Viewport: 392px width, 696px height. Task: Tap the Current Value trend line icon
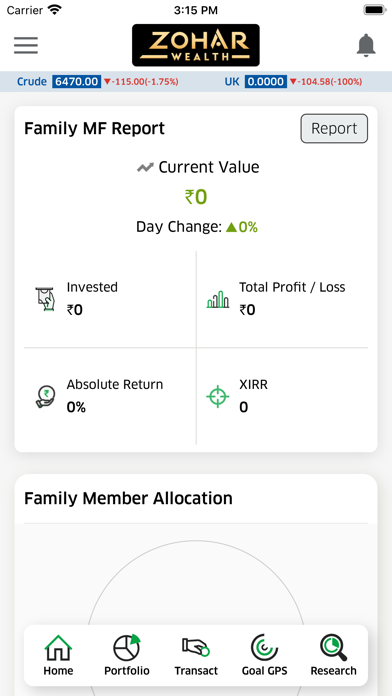[x=145, y=168]
